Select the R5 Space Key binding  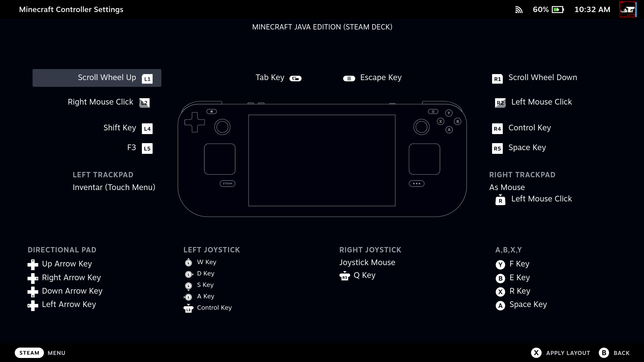coord(527,147)
